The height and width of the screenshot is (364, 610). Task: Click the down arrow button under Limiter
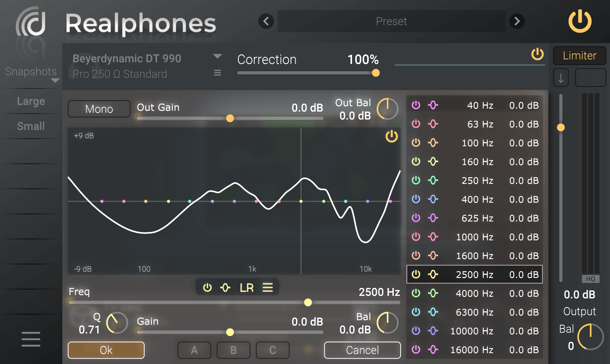pos(561,78)
